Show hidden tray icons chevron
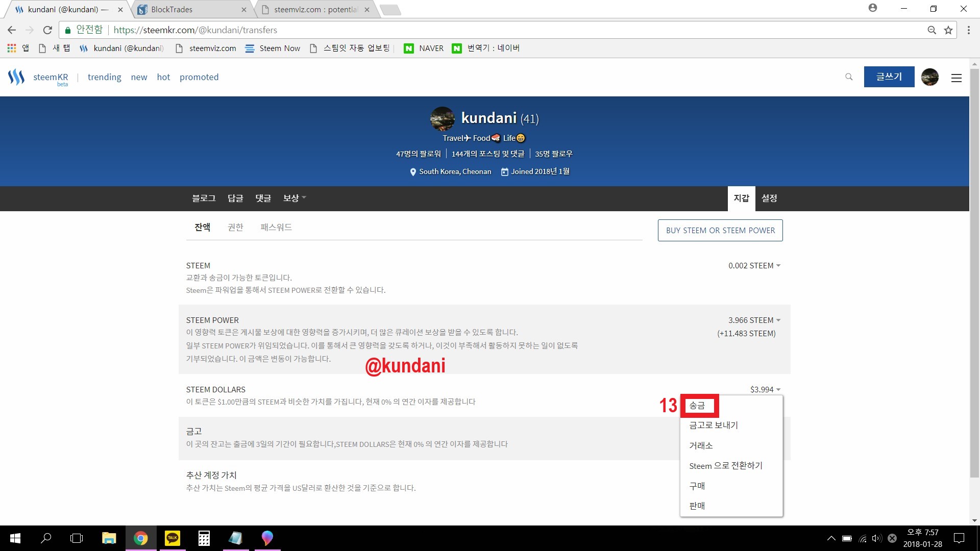 pyautogui.click(x=831, y=538)
